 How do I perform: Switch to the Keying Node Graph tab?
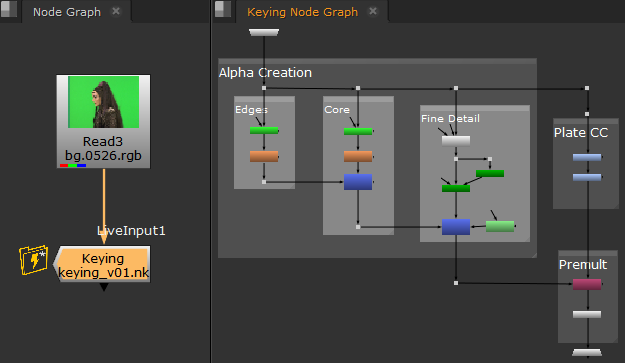pos(303,12)
